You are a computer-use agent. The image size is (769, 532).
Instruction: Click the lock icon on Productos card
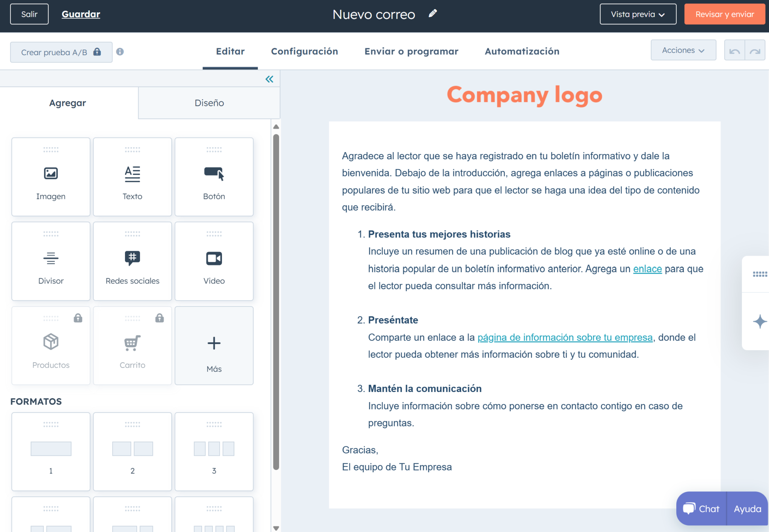click(x=78, y=318)
